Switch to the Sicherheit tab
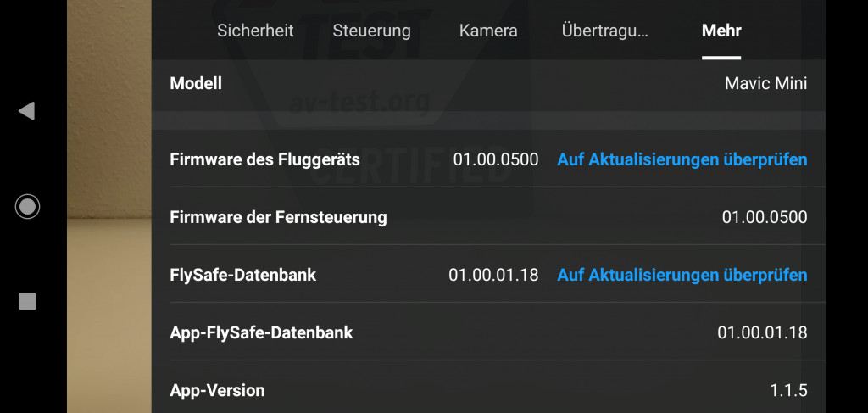 pos(255,31)
